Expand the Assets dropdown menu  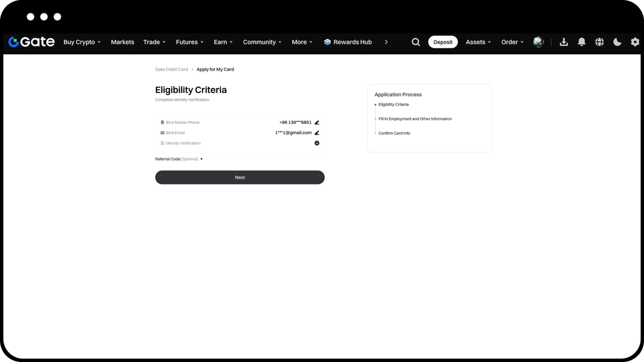(x=478, y=42)
